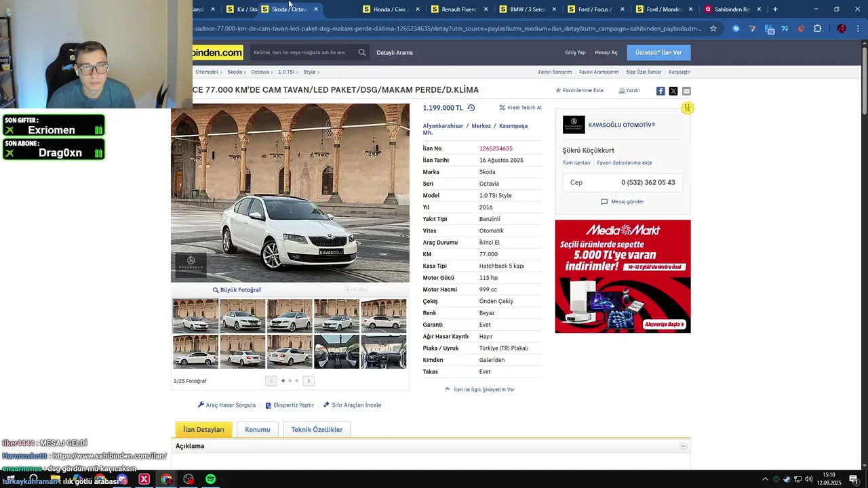
Task: Open Favori İlanlarım
Action: 555,72
